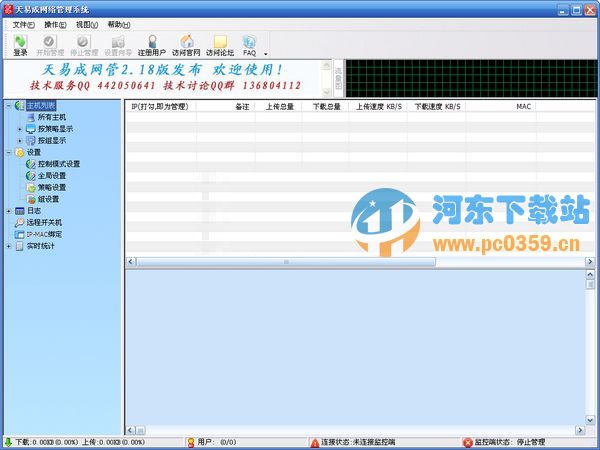The width and height of the screenshot is (600, 450).
Task: Click the IP-MAC绑定 icon
Action: click(x=20, y=234)
